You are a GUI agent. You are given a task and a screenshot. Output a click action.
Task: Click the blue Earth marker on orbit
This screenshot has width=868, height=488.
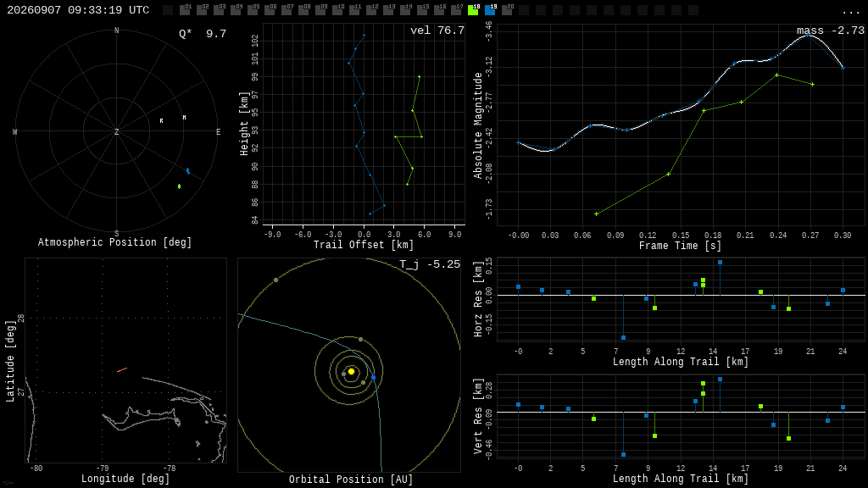(x=373, y=377)
